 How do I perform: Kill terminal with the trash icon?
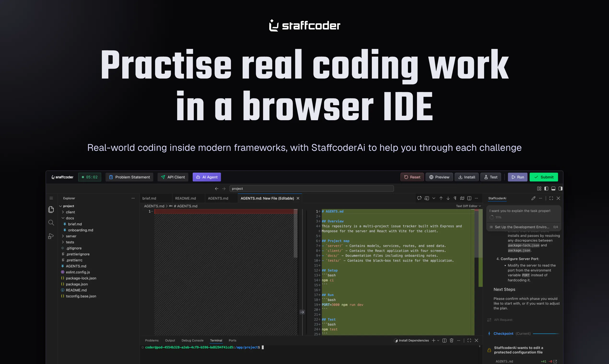[451, 341]
